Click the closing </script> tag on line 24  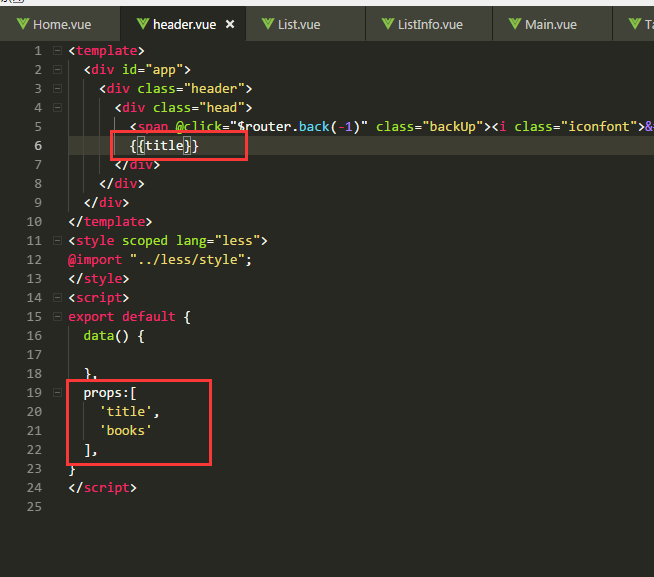pos(103,488)
